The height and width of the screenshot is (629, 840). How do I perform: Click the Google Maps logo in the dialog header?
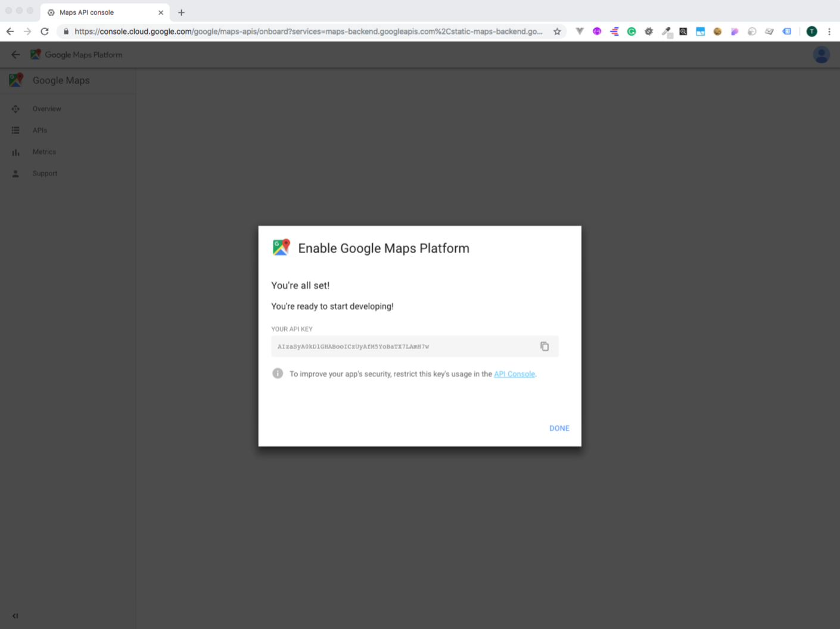pos(281,247)
